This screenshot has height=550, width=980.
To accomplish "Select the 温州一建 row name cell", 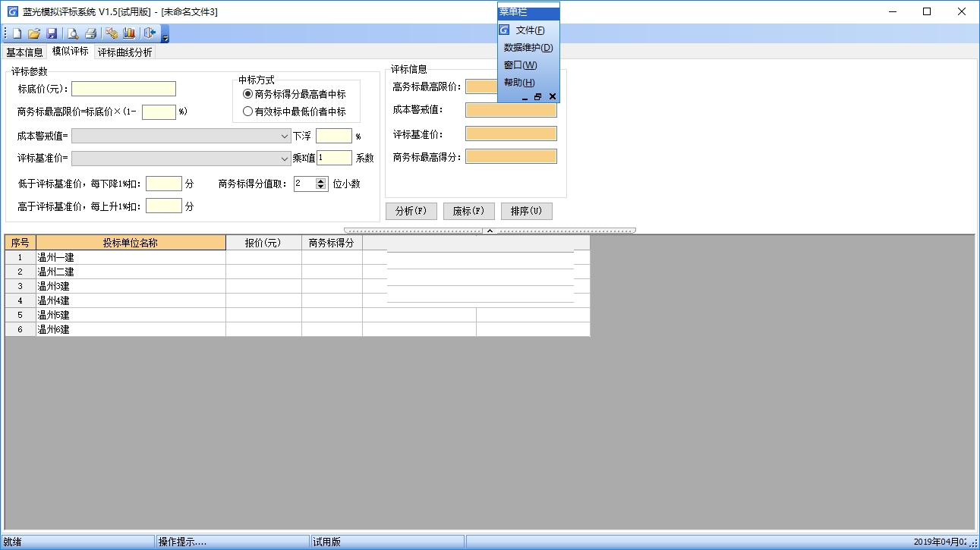I will [131, 257].
